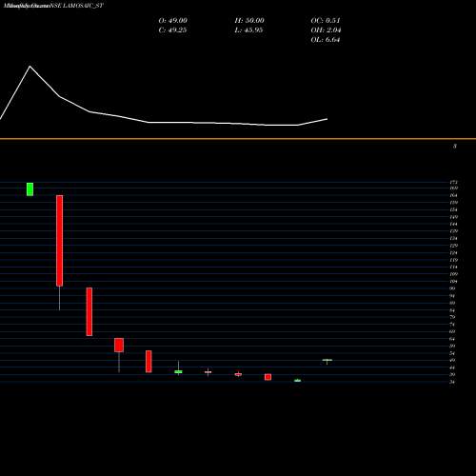The height and width of the screenshot is (476, 476).
Task: Click the 39 price axis label
Action: point(452,374)
